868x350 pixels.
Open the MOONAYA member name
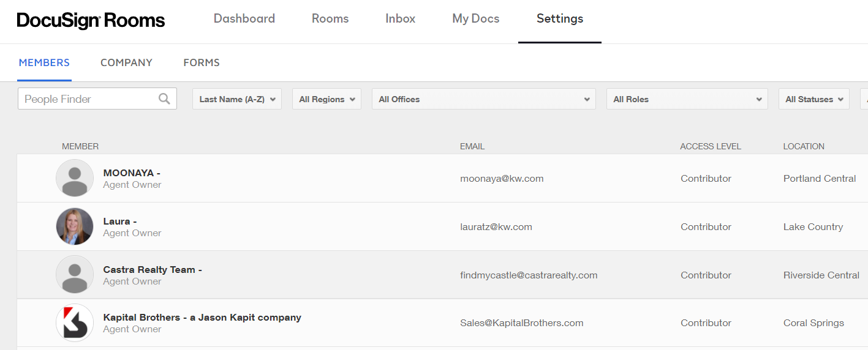pos(132,173)
